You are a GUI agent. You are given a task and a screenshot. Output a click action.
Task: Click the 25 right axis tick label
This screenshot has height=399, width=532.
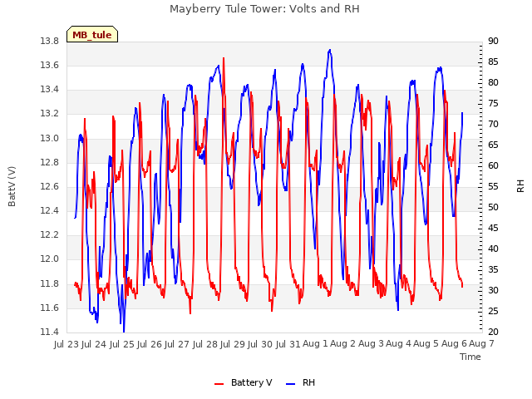click(x=493, y=312)
